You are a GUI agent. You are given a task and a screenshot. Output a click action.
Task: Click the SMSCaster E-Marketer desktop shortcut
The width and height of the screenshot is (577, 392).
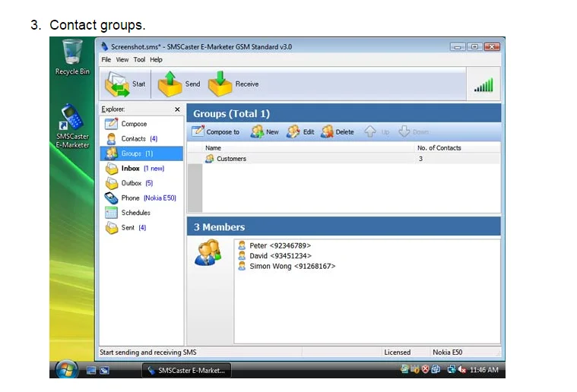(72, 126)
